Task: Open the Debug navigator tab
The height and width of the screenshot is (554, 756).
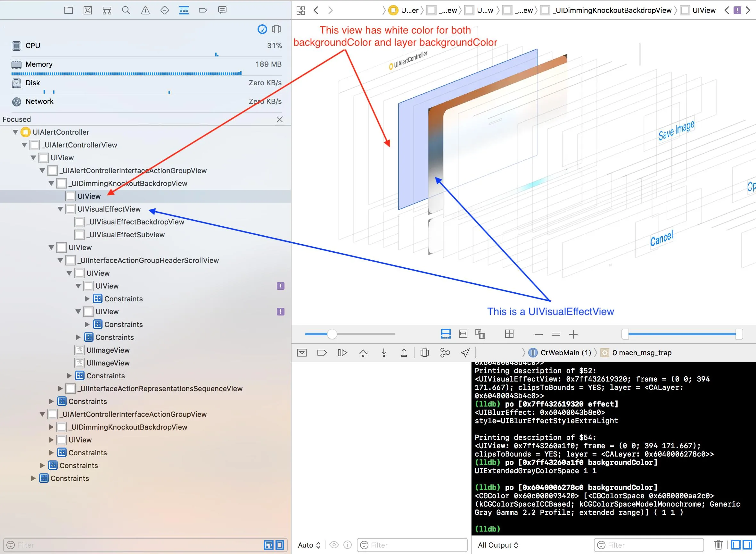Action: click(x=184, y=10)
